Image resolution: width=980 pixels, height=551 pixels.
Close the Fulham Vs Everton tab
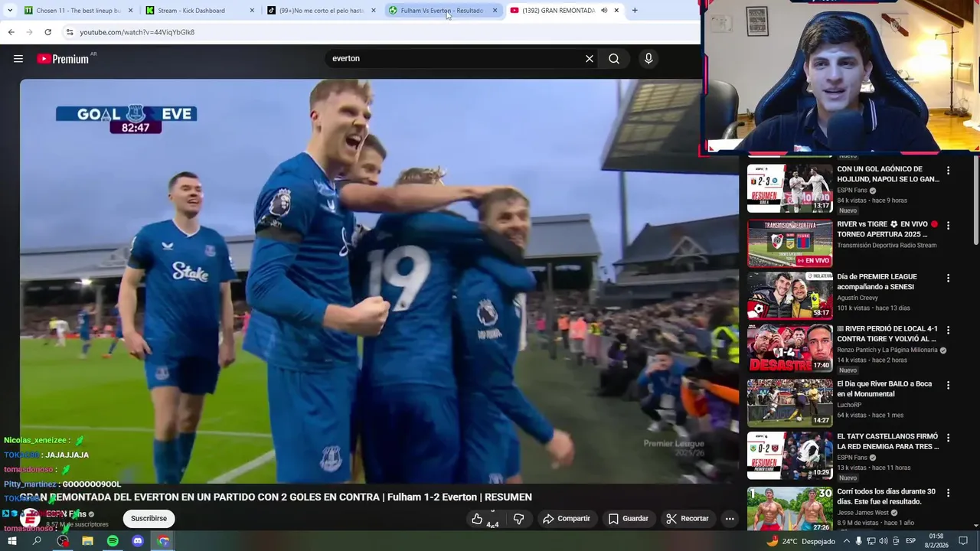coord(495,11)
